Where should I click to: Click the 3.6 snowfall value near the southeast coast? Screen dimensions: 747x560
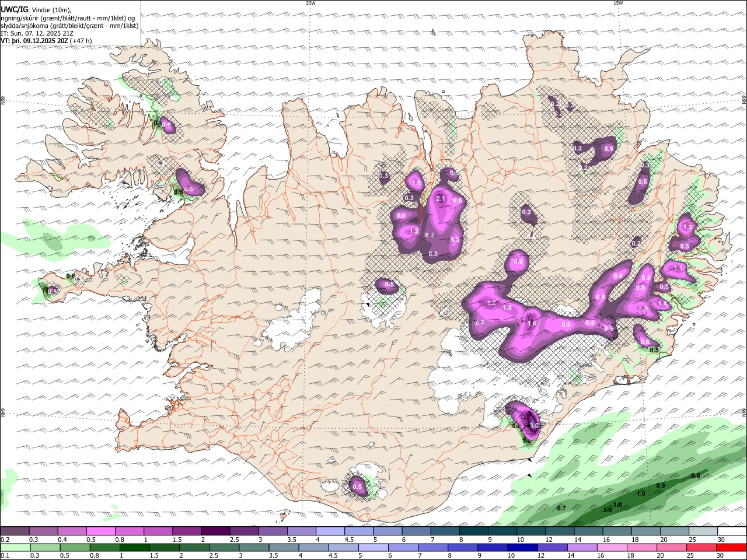point(533,426)
